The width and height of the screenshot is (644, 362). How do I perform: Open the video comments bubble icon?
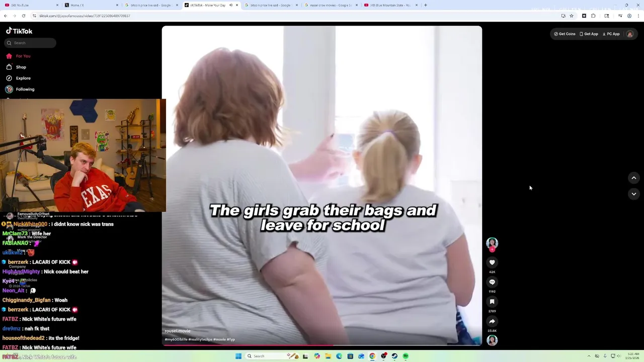tap(492, 282)
